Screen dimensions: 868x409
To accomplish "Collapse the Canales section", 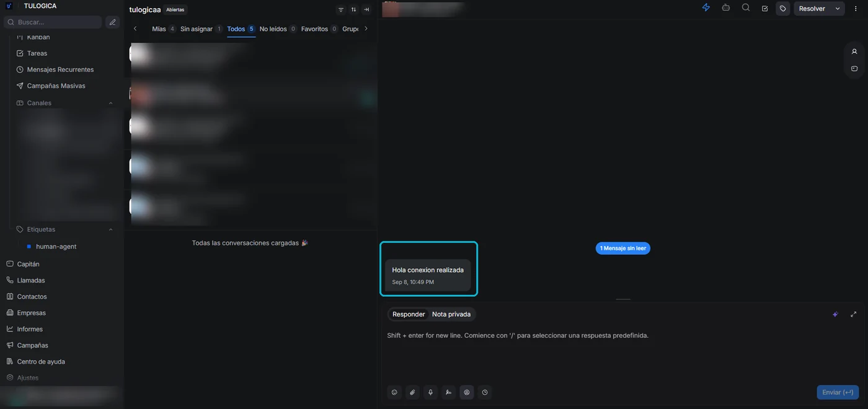I will [x=110, y=103].
